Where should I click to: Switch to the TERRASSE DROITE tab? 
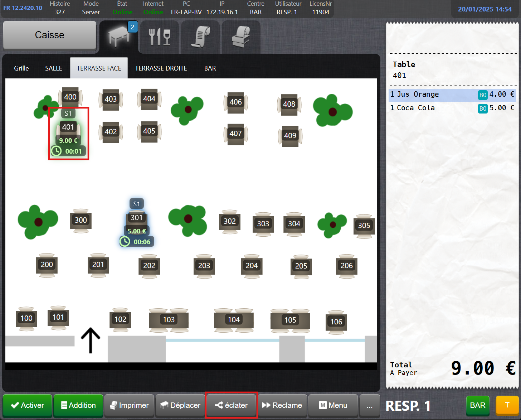click(x=161, y=68)
